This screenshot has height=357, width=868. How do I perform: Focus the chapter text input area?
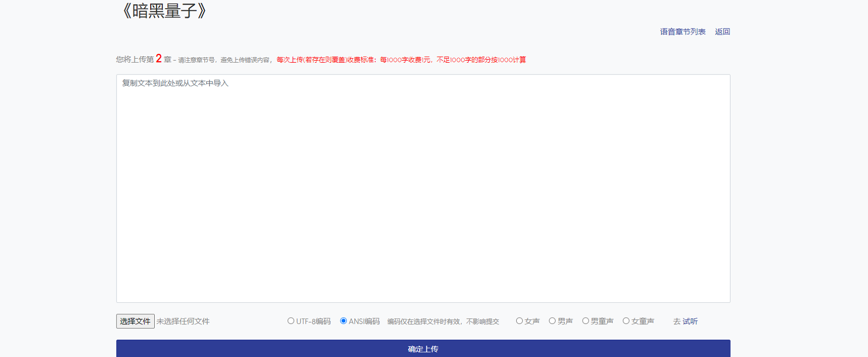tap(423, 189)
